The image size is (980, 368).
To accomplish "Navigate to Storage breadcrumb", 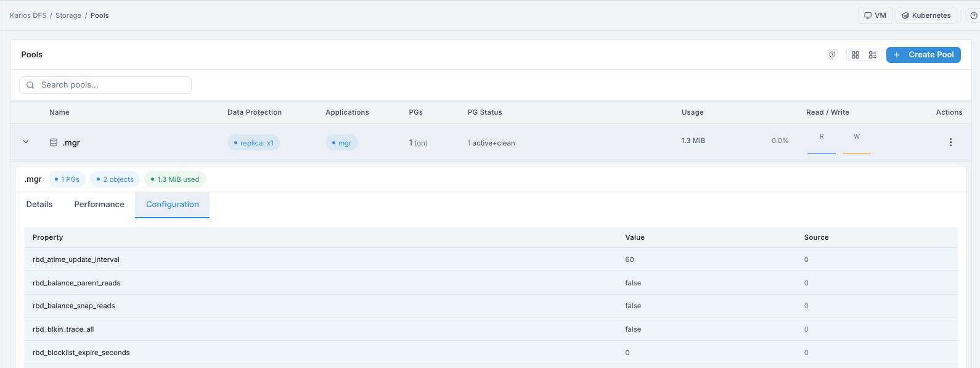I will point(68,15).
